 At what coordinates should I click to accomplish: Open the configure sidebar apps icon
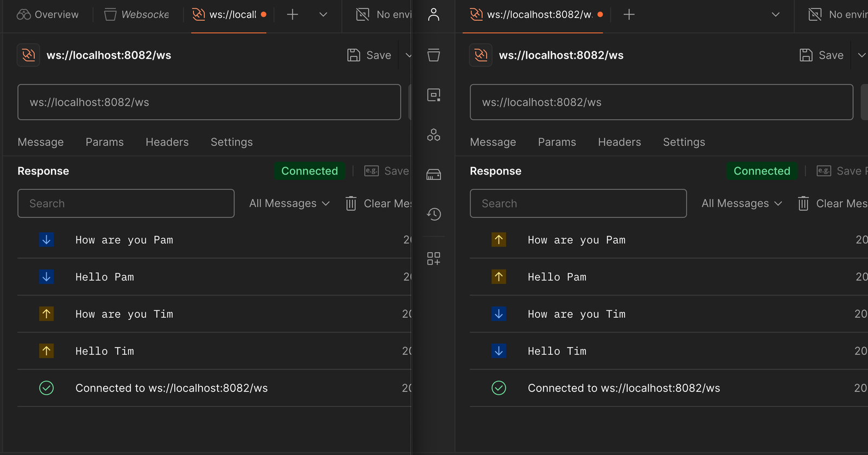click(x=433, y=259)
